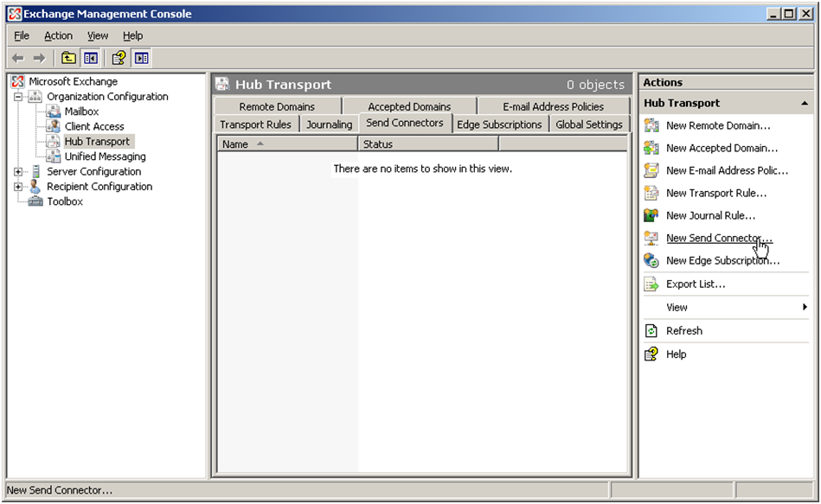Viewport: 821px width, 504px height.
Task: Click the Refresh icon in the Actions pane
Action: pos(651,330)
